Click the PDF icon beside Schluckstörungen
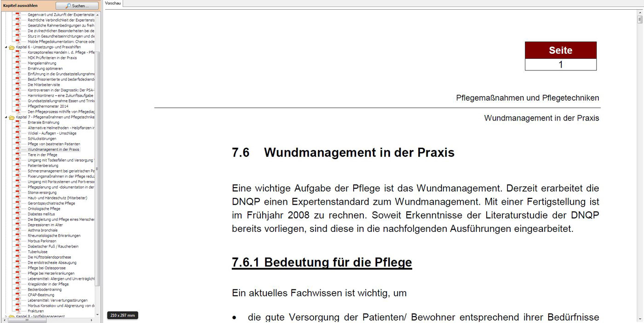The width and height of the screenshot is (644, 323). [18, 139]
